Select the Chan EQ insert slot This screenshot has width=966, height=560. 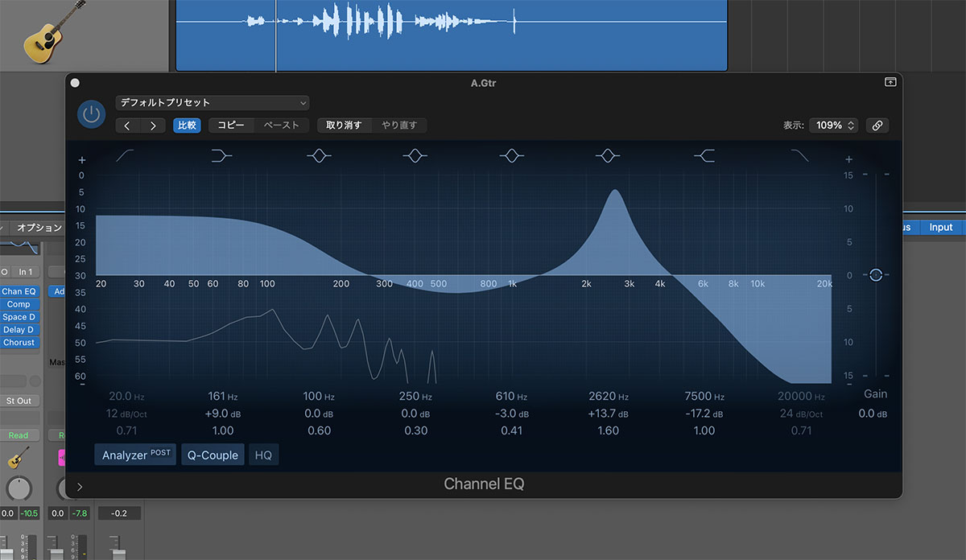click(x=19, y=291)
